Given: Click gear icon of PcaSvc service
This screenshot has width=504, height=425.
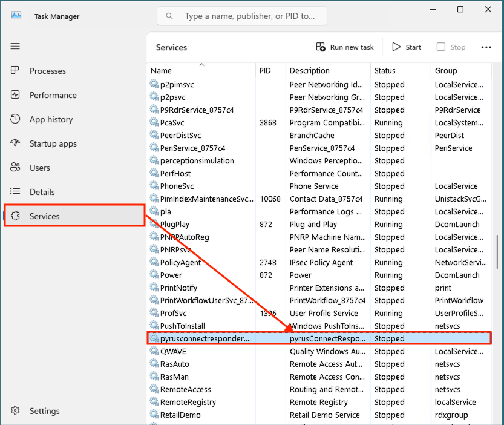Looking at the screenshot, I should coord(154,122).
